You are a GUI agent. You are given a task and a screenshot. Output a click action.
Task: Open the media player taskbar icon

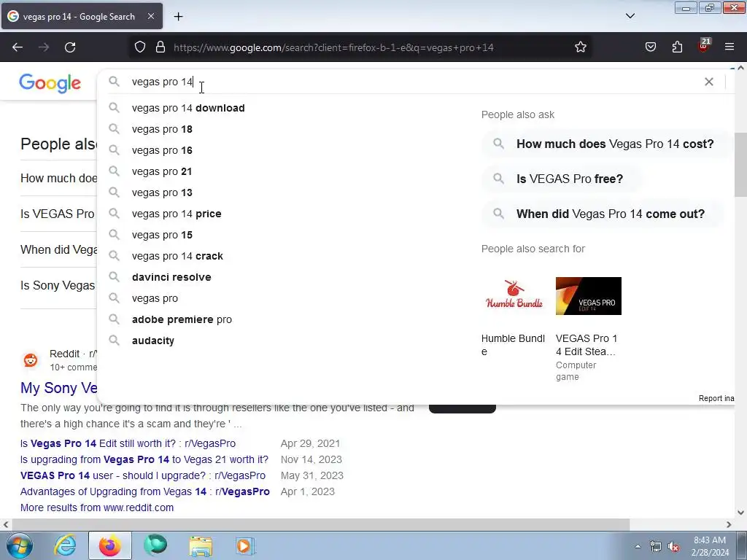(x=246, y=545)
